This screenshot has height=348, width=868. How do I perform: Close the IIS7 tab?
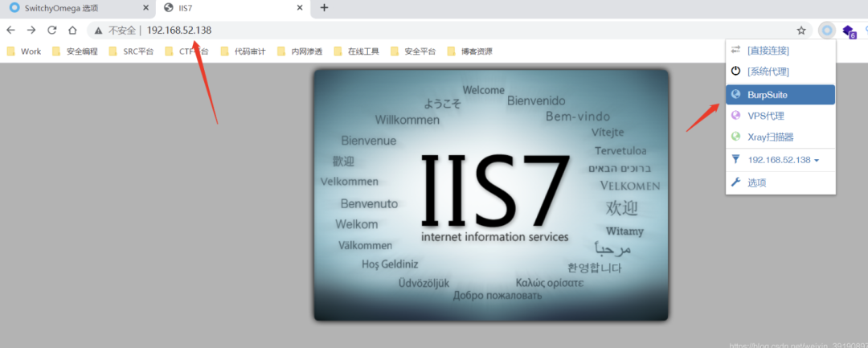click(x=300, y=8)
